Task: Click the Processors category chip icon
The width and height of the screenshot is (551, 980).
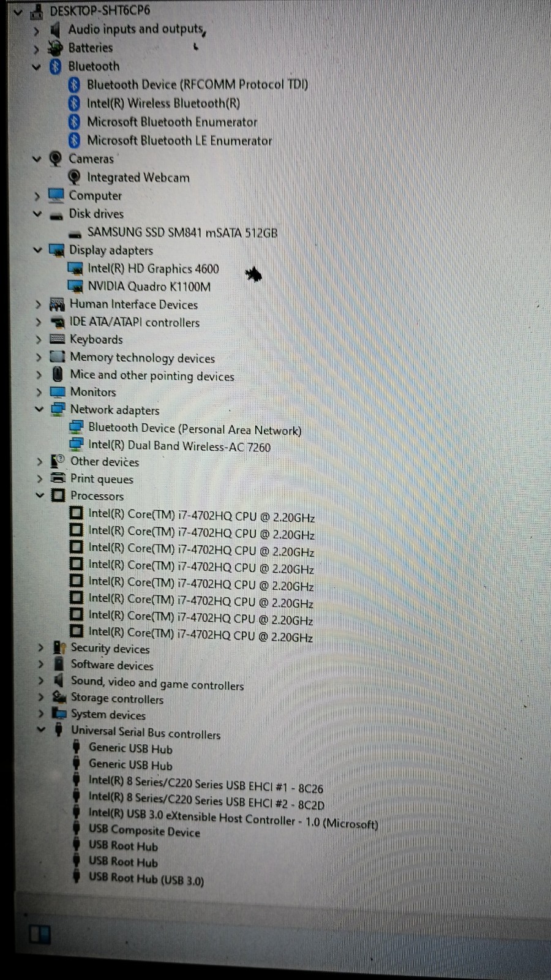Action: coord(58,496)
